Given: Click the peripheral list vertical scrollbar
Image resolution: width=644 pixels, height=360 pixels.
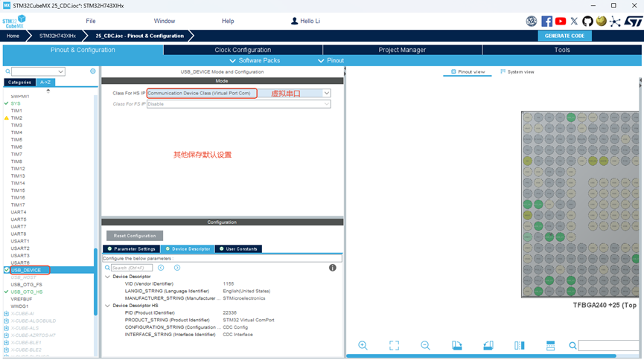Looking at the screenshot, I should coord(96,282).
